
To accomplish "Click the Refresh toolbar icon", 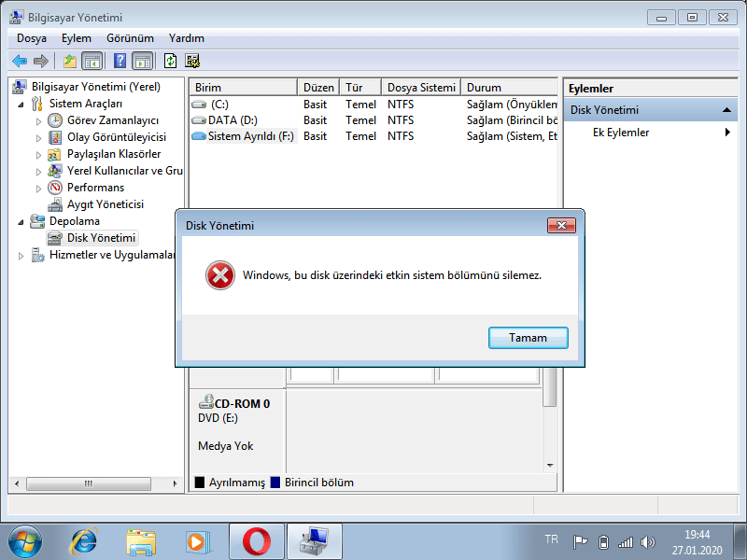I will click(170, 61).
